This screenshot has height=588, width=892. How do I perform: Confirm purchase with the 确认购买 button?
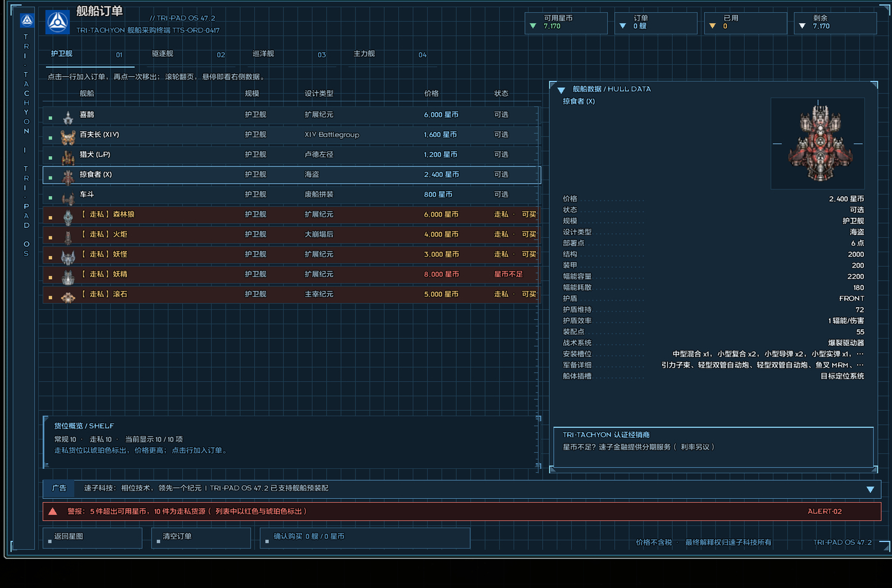pyautogui.click(x=365, y=538)
